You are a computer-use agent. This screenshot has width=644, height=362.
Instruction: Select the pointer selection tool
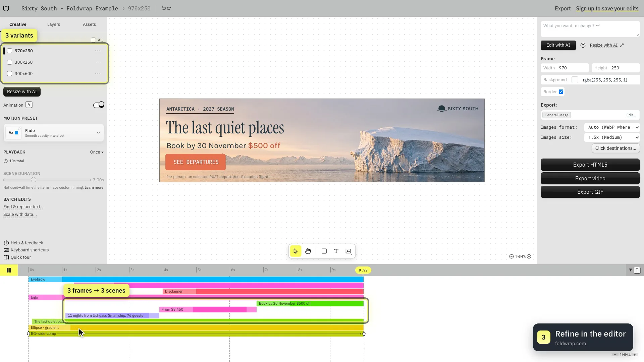tap(296, 251)
